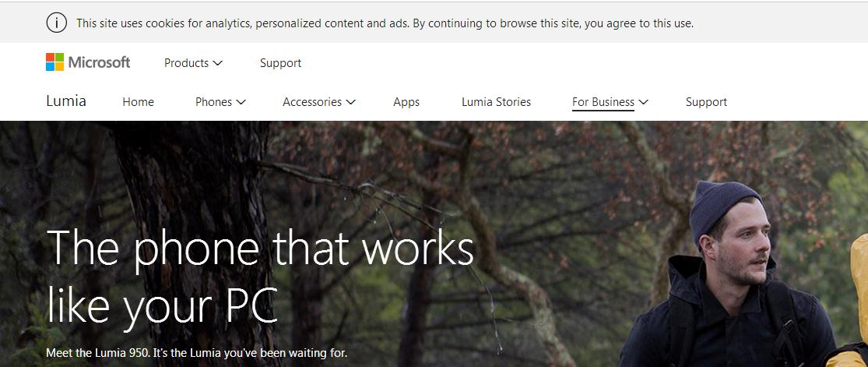Expand the For Business chevron arrow

coord(643,102)
